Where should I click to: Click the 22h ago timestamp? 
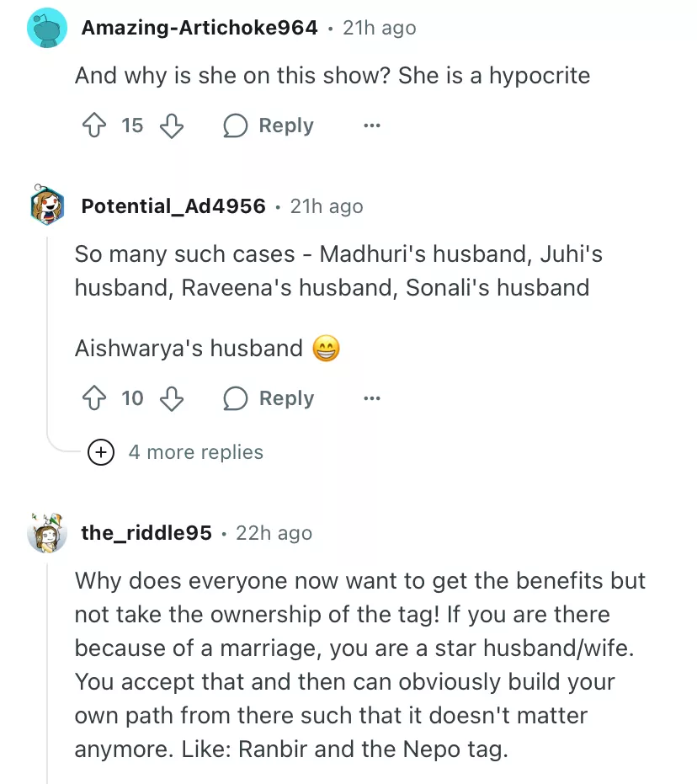(x=274, y=533)
